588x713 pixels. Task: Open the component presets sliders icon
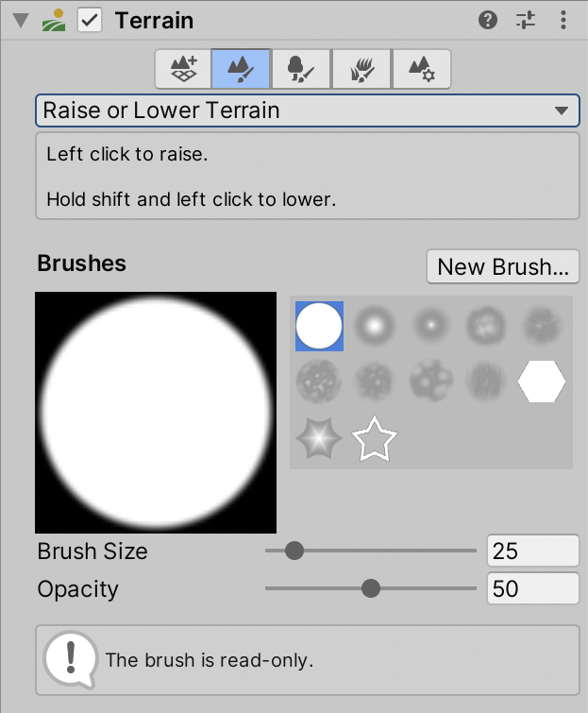(526, 20)
